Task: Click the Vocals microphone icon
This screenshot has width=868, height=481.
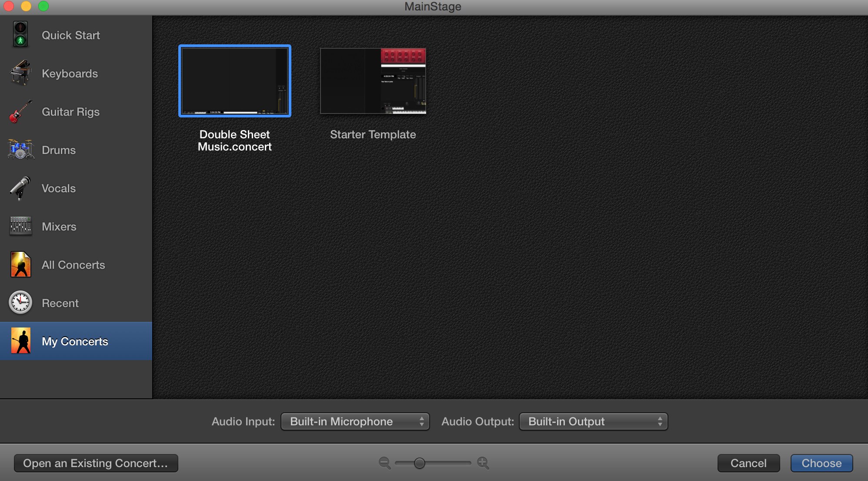Action: [20, 188]
